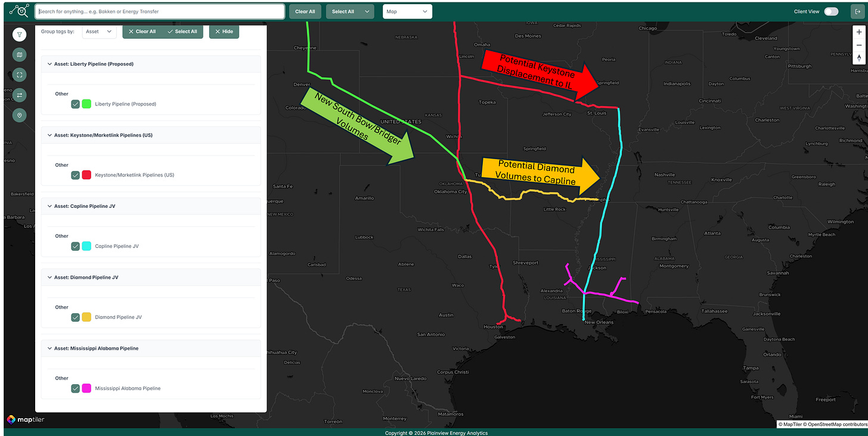This screenshot has height=436, width=868.
Task: Zoom out on the map
Action: click(859, 45)
